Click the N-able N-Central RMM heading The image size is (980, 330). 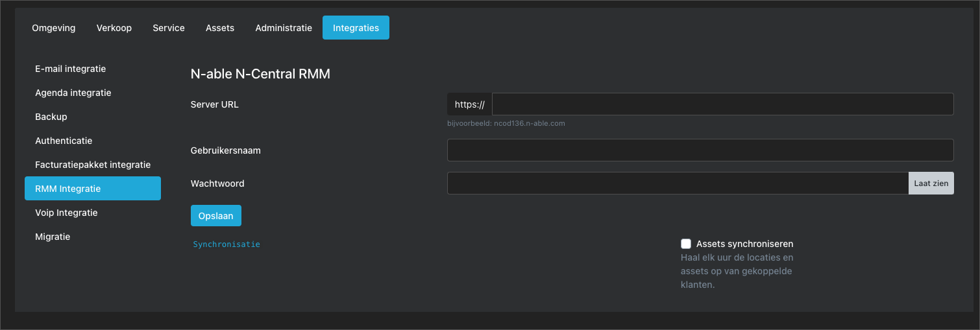(260, 74)
